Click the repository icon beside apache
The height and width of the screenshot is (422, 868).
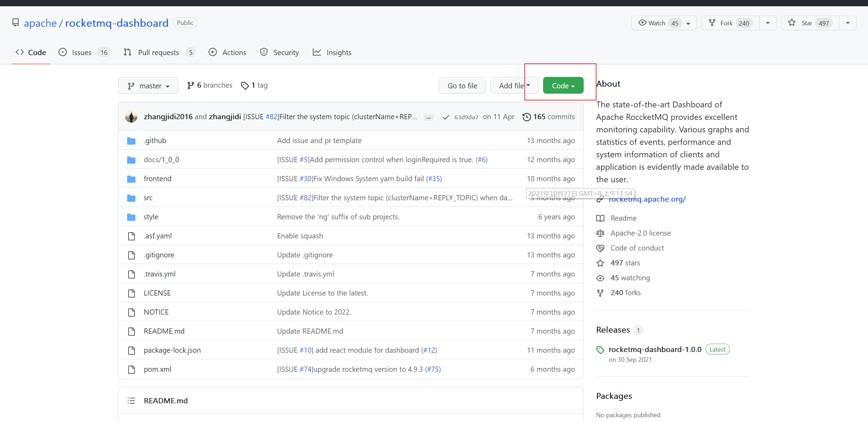point(16,23)
